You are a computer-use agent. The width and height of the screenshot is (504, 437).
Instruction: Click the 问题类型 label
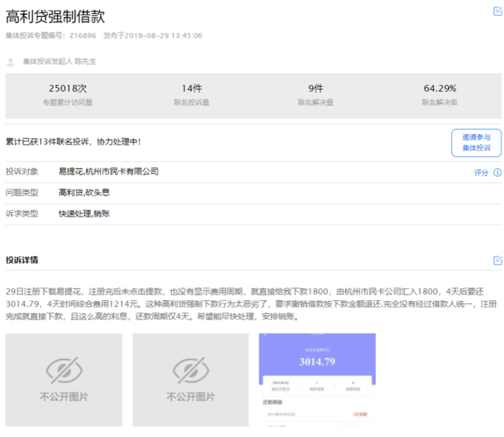[x=22, y=193]
